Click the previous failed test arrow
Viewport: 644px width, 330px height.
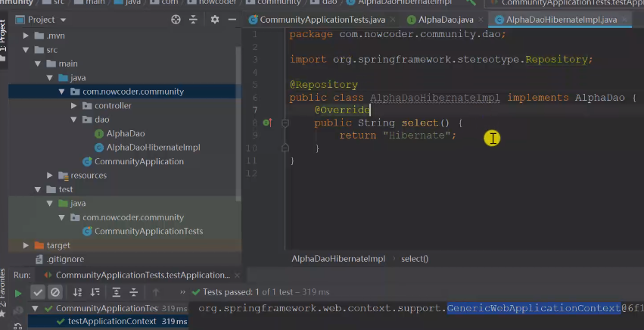(x=156, y=293)
